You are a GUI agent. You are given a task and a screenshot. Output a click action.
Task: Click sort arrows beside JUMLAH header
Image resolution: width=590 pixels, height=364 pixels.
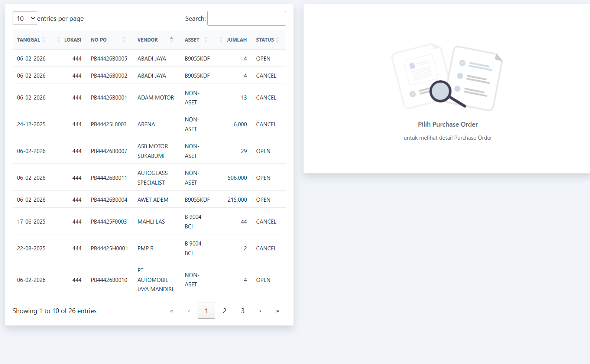pyautogui.click(x=221, y=40)
